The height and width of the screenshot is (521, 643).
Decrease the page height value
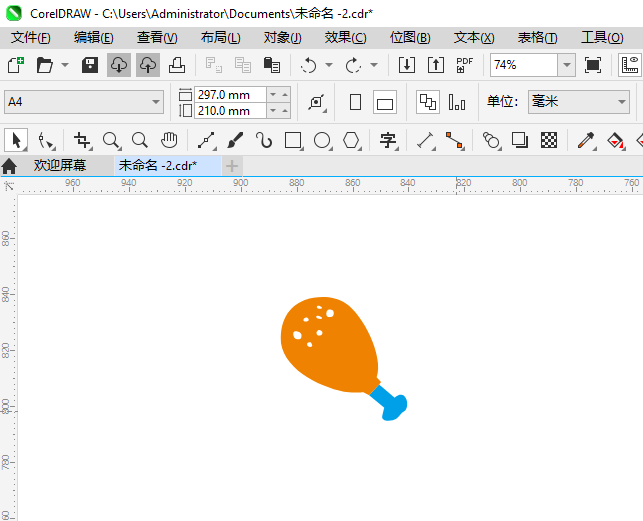coord(273,111)
